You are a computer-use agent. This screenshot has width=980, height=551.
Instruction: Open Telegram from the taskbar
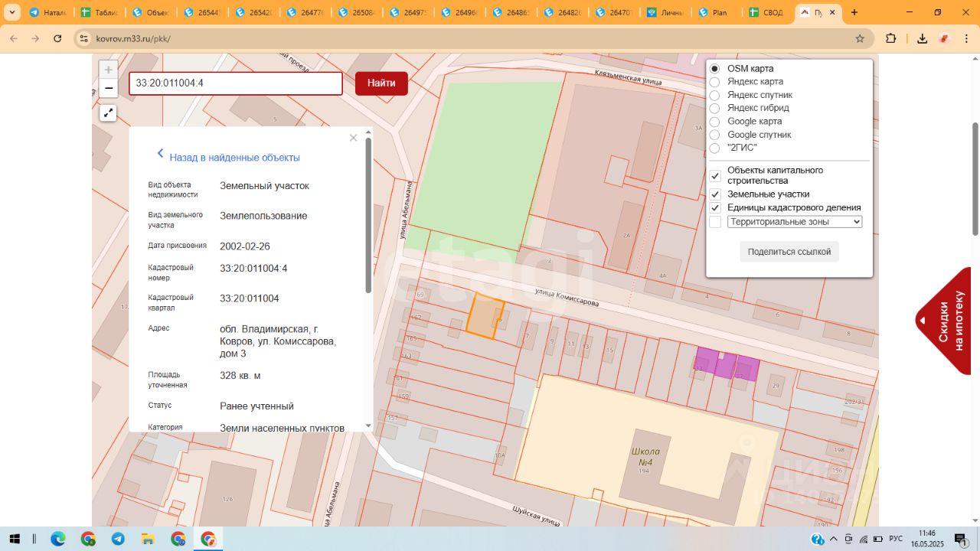118,539
